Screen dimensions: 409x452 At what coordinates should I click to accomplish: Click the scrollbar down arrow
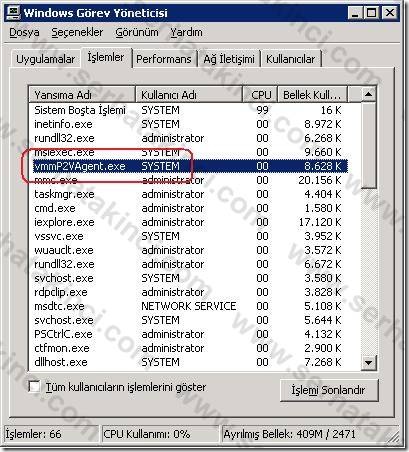coord(368,362)
